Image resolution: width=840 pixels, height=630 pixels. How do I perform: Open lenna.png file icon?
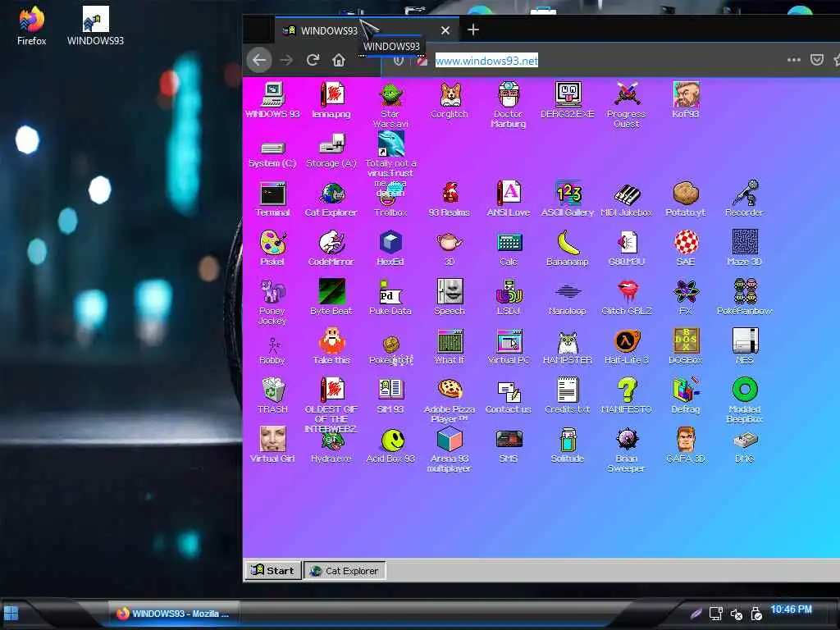point(331,95)
